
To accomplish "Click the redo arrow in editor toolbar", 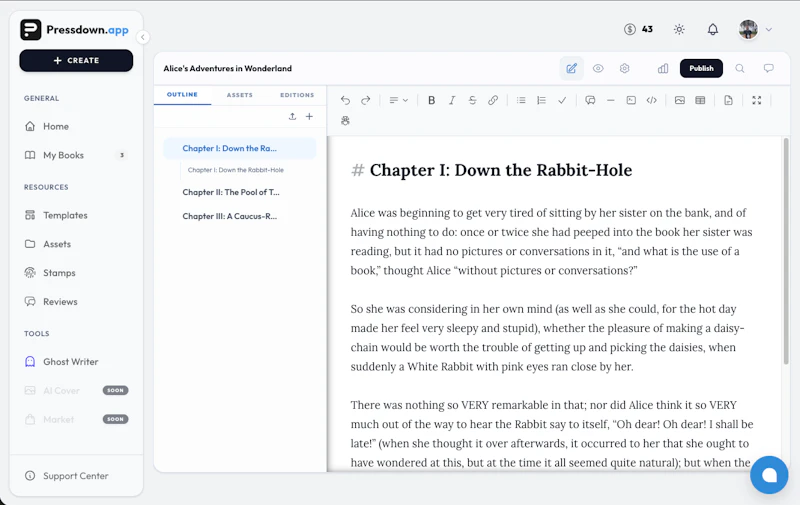I will coord(365,100).
